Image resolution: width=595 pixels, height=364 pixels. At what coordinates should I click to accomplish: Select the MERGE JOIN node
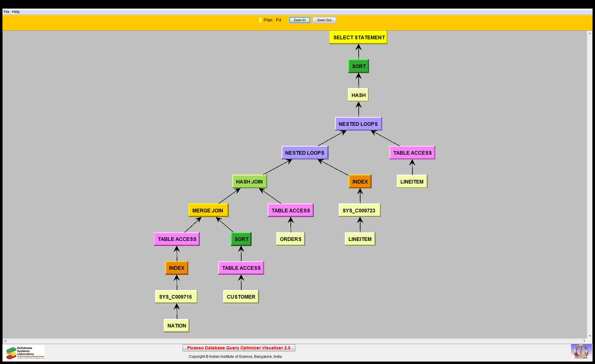(208, 211)
